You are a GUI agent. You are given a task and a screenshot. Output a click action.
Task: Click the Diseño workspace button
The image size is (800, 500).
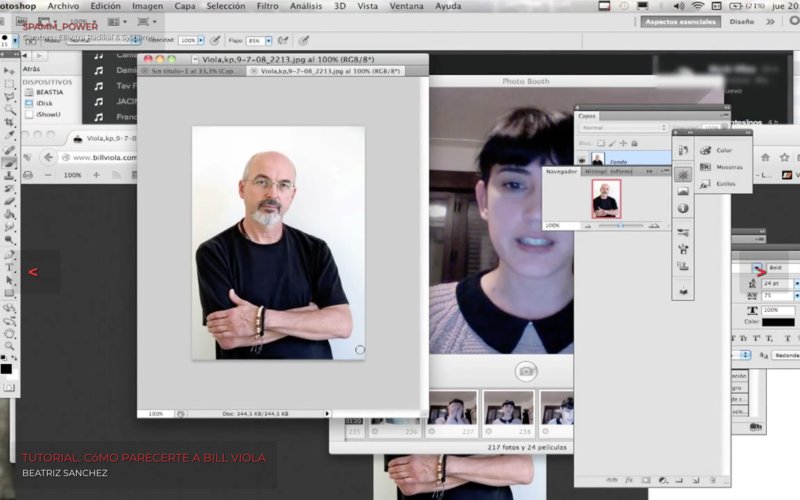741,21
